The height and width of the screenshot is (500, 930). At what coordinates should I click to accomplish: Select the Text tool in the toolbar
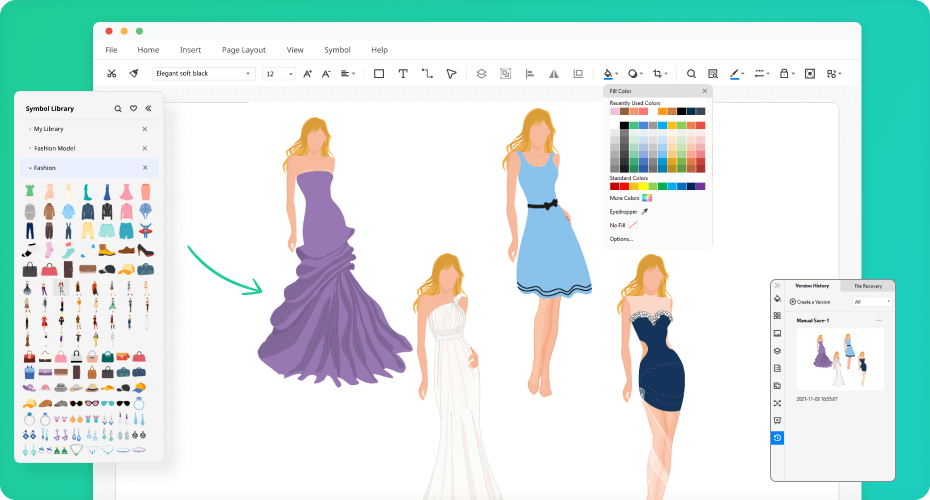coord(403,73)
